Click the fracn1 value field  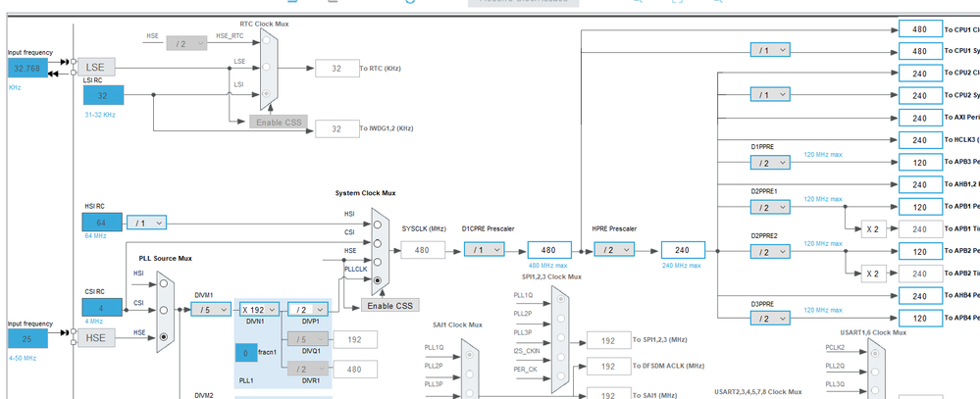coord(245,352)
